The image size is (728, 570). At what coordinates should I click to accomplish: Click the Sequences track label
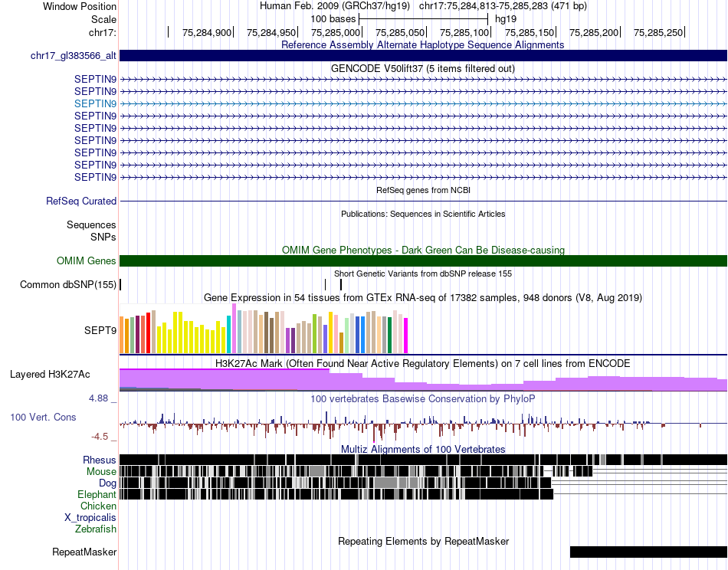pyautogui.click(x=91, y=225)
